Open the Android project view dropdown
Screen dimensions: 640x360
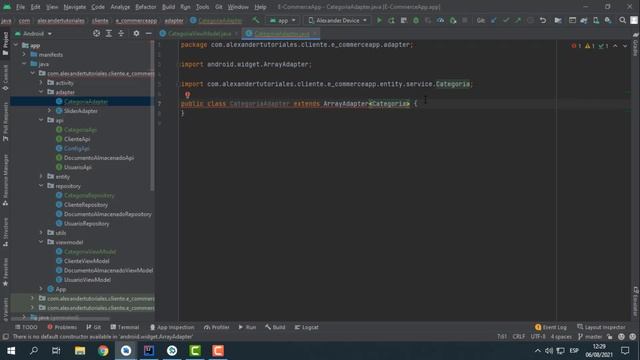(33, 33)
